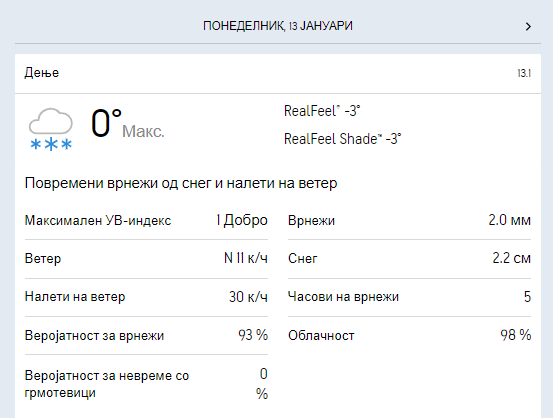Click the Налети на ветер 30 к/ч row
The height and width of the screenshot is (418, 553).
point(146,297)
